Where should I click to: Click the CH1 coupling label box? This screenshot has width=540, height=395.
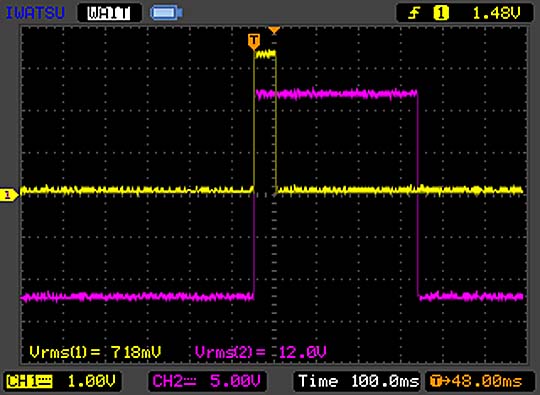coord(29,382)
